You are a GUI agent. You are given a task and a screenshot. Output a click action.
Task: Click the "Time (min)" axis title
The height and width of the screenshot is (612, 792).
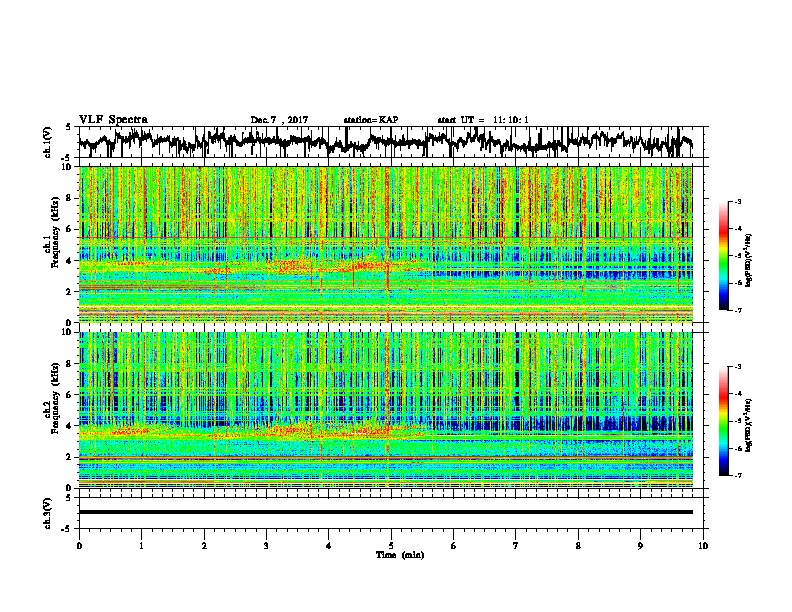(400, 555)
